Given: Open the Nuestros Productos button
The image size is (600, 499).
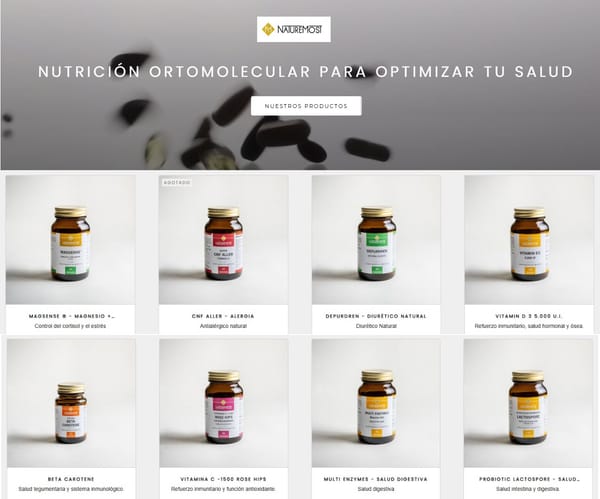Looking at the screenshot, I should [x=306, y=106].
